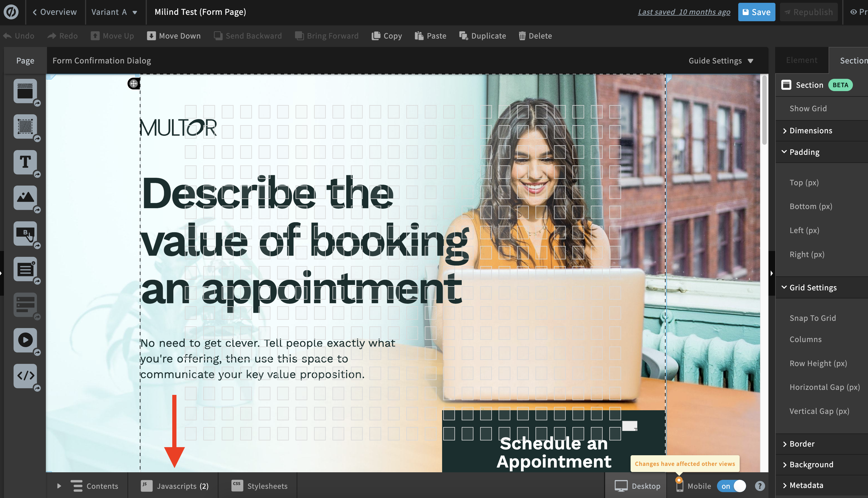The width and height of the screenshot is (868, 498).
Task: Expand the Dimensions section
Action: pos(810,131)
